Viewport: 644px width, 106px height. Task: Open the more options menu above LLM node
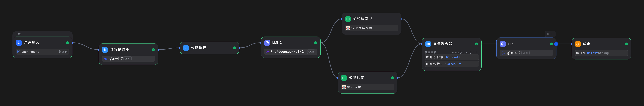[553, 34]
